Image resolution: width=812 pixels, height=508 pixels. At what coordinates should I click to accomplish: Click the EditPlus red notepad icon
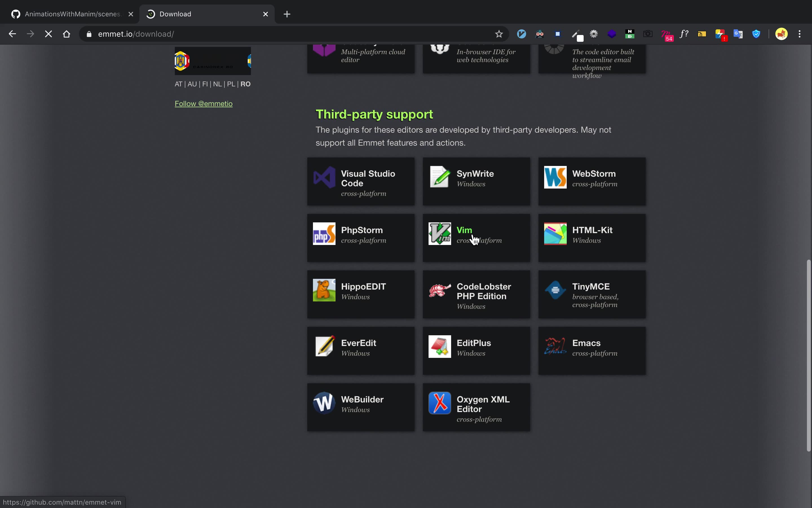(440, 346)
